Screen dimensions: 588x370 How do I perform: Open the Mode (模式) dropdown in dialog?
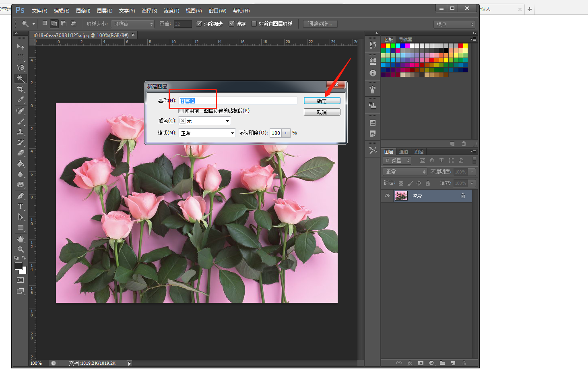click(x=207, y=133)
